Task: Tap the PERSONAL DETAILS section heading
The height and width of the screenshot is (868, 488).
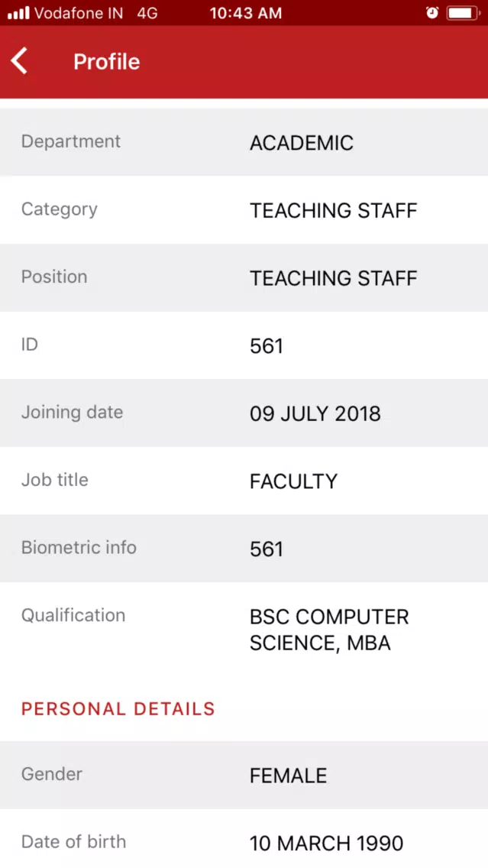Action: tap(118, 709)
